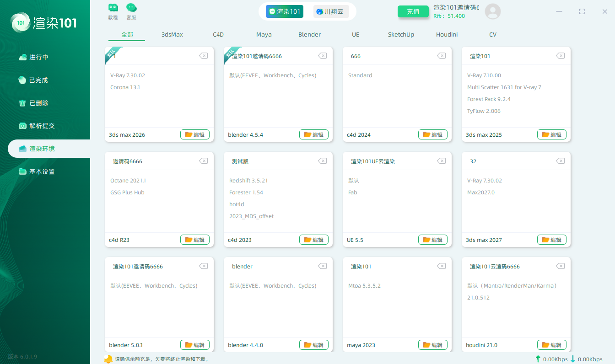
Task: Click the R币 balance 51.400 text
Action: coord(449,16)
